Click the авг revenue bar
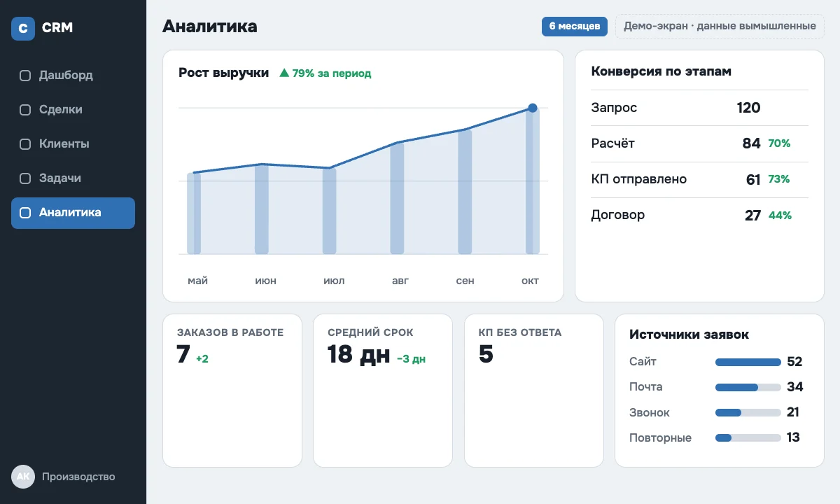 click(397, 198)
